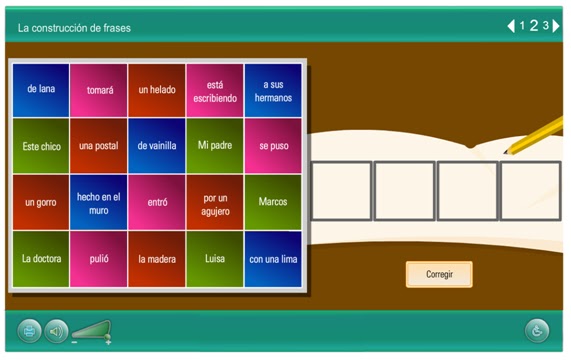This screenshot has width=571, height=360.
Task: Pick the "tomará" tile
Action: coord(99,90)
